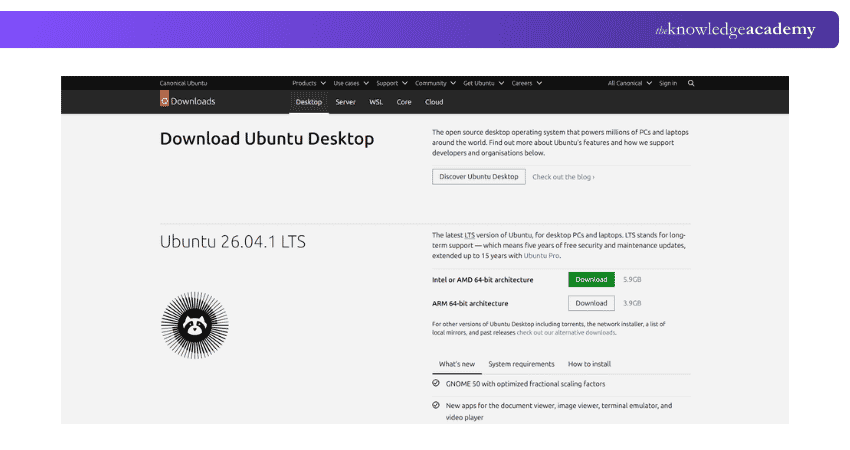Expand the All Canonical dropdown
This screenshot has height=450, width=850.
click(629, 83)
